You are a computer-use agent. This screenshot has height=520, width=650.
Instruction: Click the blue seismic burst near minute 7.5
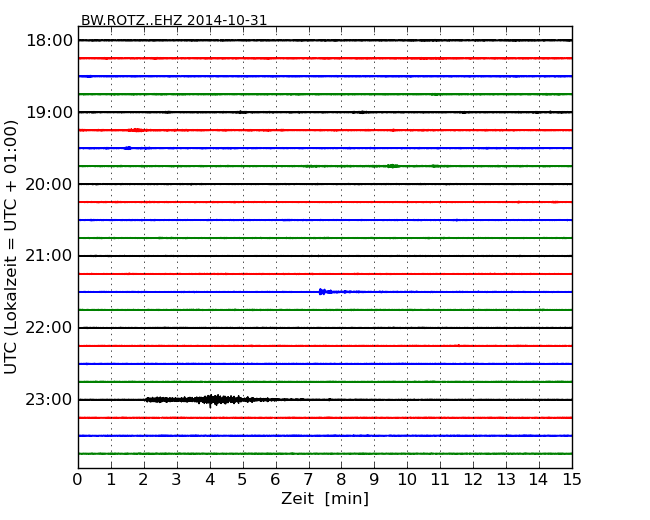point(332,292)
